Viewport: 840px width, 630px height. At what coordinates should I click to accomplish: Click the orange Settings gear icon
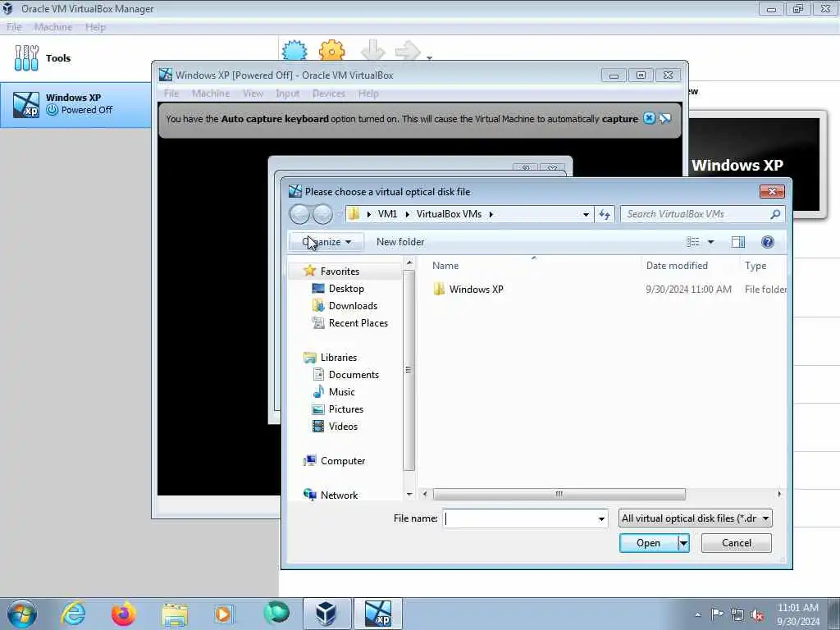[331, 50]
